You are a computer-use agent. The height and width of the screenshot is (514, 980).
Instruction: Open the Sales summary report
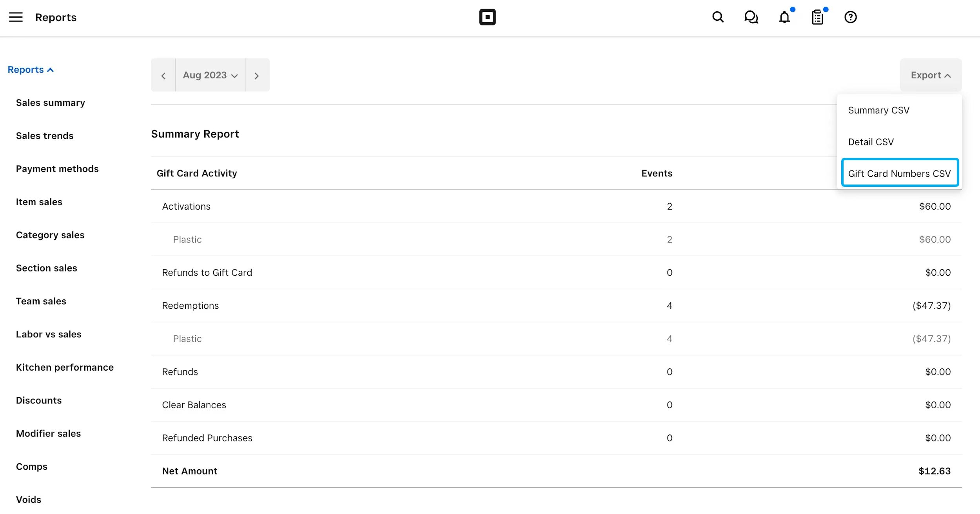pos(51,103)
